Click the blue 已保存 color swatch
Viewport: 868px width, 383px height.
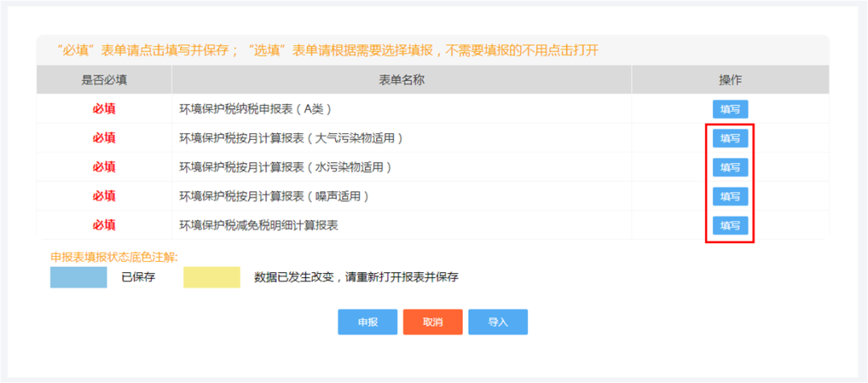click(79, 278)
